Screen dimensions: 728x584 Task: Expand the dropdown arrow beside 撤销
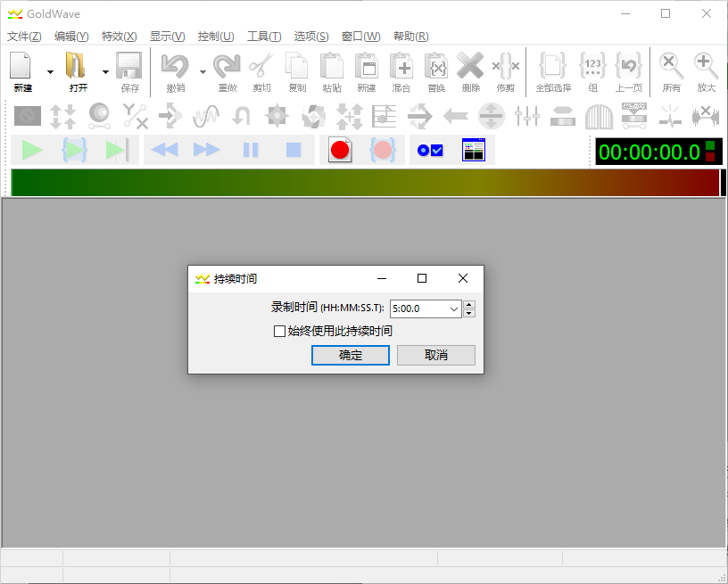tap(203, 72)
